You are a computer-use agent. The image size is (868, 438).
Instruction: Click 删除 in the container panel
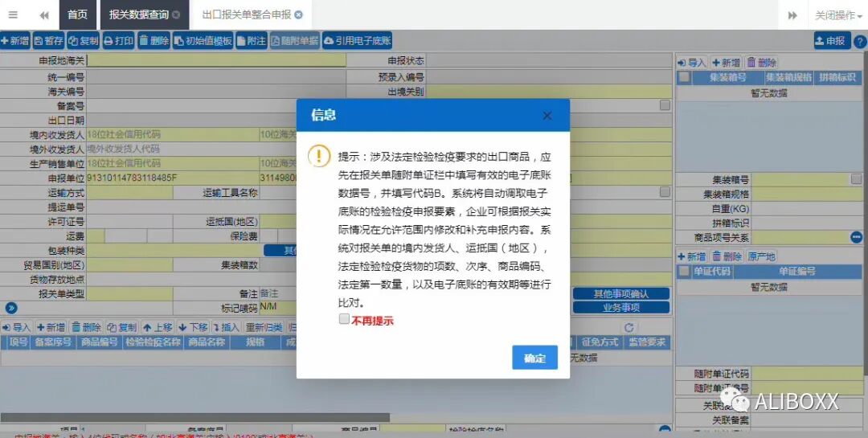761,63
